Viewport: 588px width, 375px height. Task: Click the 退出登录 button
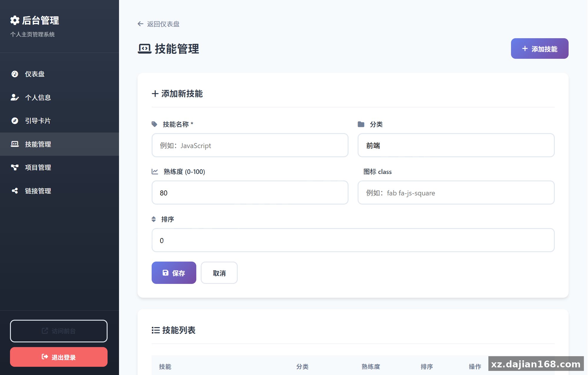(x=59, y=357)
